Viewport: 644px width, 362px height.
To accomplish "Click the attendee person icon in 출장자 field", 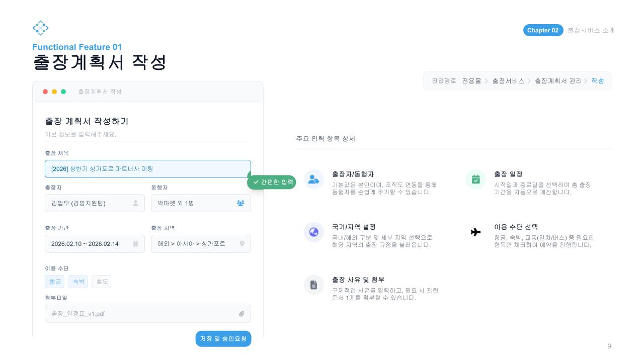I will click(x=136, y=203).
